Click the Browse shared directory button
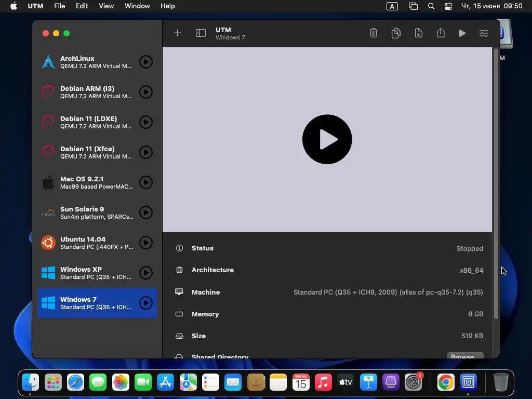This screenshot has width=532, height=399. coord(465,355)
